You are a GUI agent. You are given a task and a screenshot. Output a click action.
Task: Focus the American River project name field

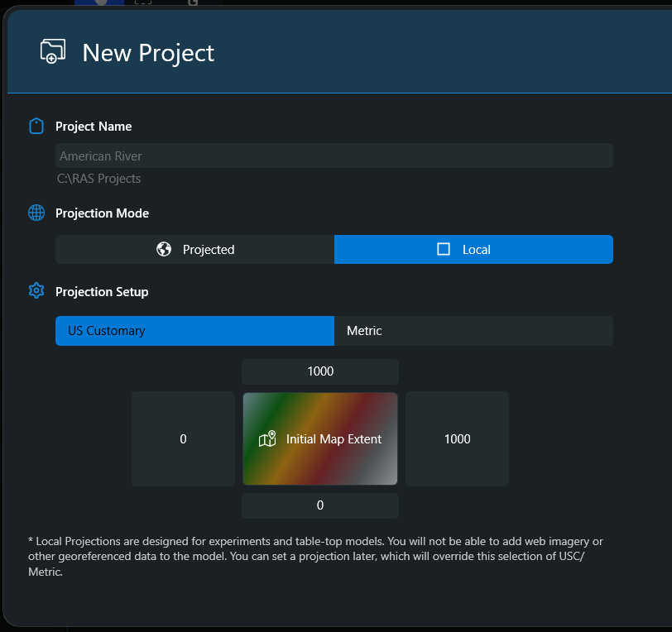tap(334, 156)
